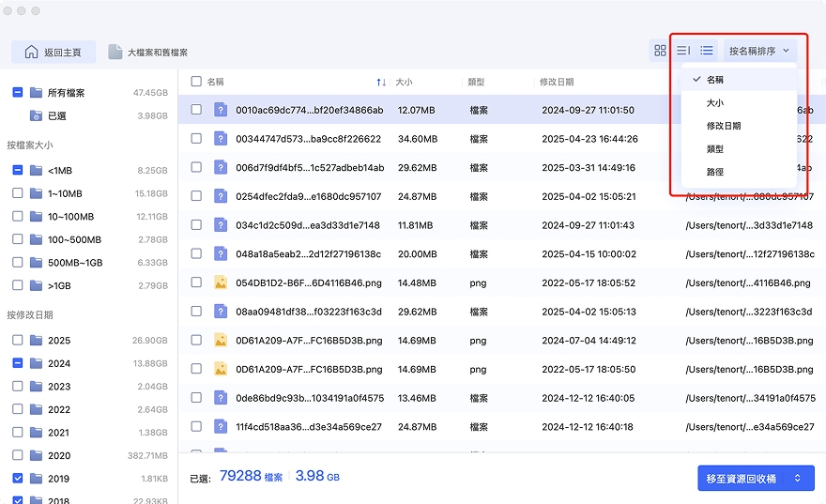826x504 pixels.
Task: Select the bulleted list view icon
Action: 707,51
